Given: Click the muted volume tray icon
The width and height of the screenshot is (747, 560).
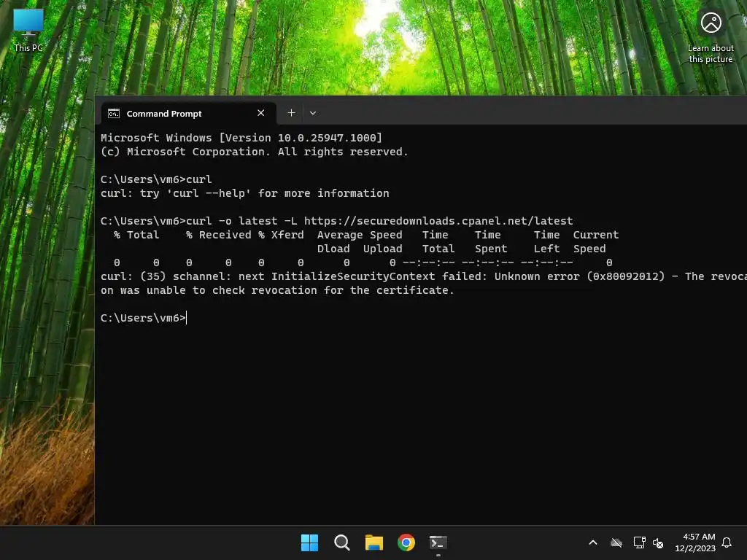Looking at the screenshot, I should coord(658,542).
